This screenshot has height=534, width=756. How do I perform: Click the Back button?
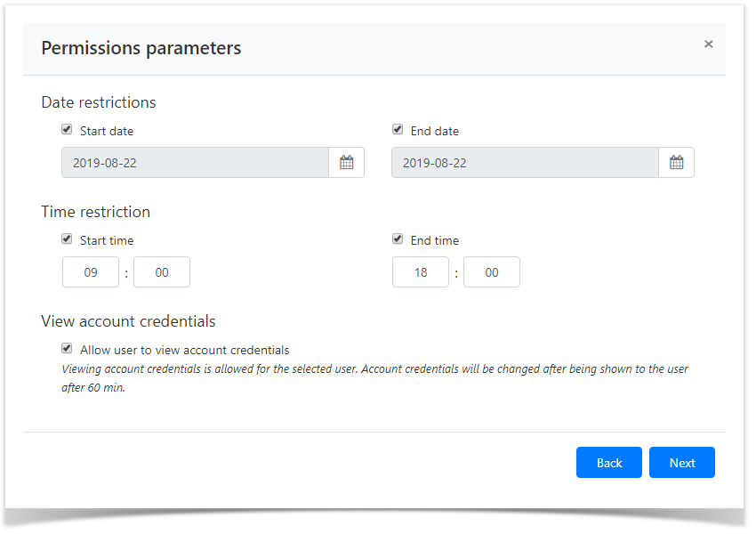608,462
